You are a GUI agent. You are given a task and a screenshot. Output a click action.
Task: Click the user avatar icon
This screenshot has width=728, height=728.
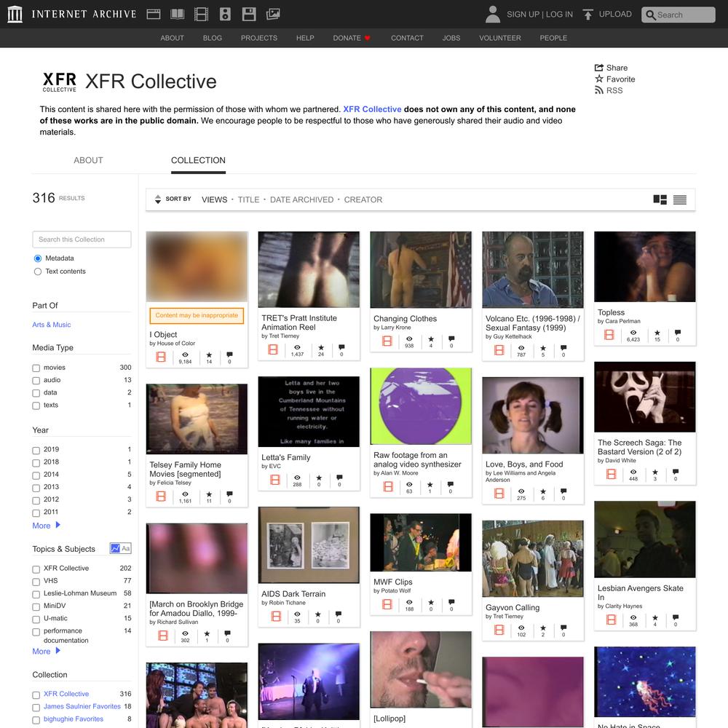[493, 14]
